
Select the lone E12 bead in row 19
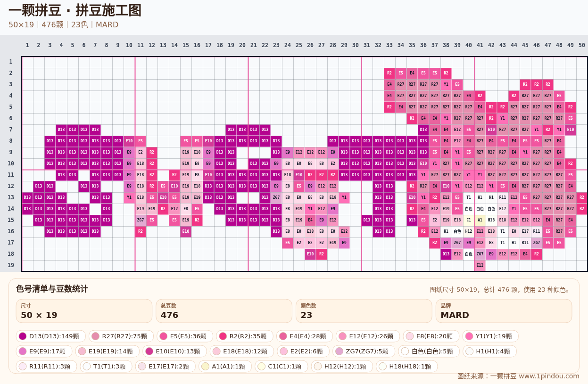[480, 265]
